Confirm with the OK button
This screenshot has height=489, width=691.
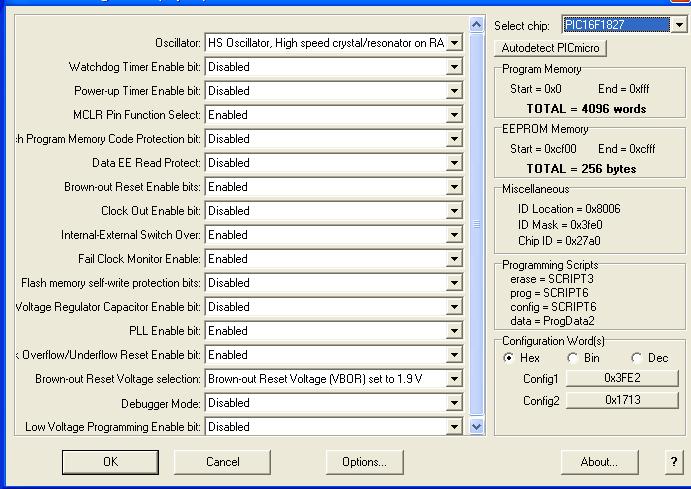pos(110,462)
